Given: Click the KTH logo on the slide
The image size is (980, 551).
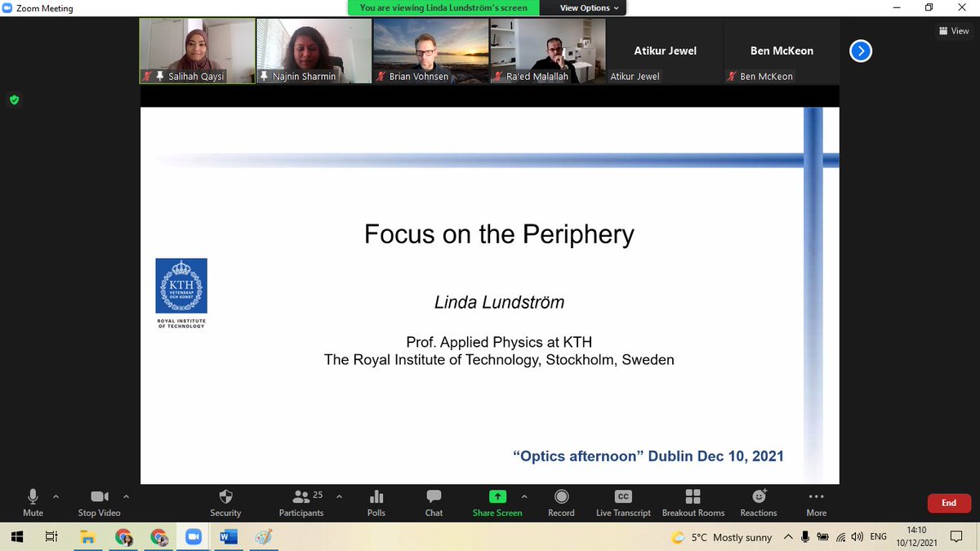Looking at the screenshot, I should click(181, 293).
